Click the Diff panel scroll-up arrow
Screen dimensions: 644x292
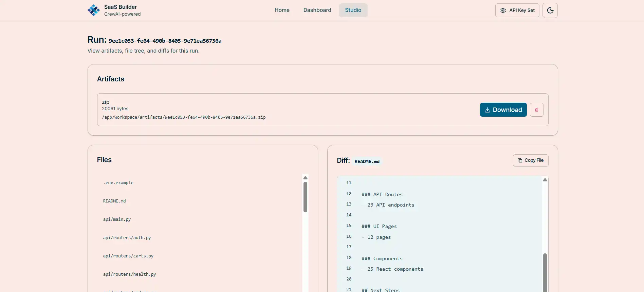tap(545, 180)
